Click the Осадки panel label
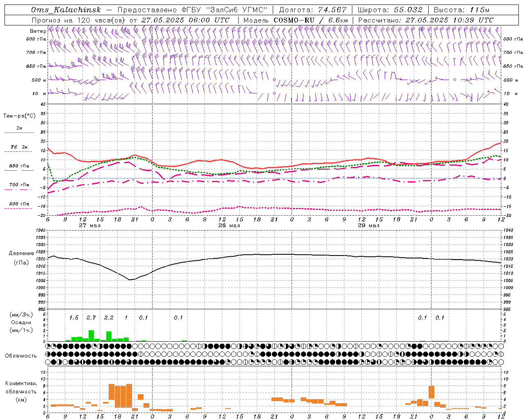This screenshot has width=525, height=420. click(x=21, y=322)
